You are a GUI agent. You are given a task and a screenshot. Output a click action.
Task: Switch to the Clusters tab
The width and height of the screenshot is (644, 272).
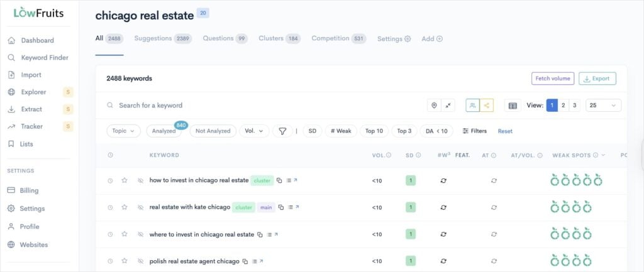[x=279, y=38]
